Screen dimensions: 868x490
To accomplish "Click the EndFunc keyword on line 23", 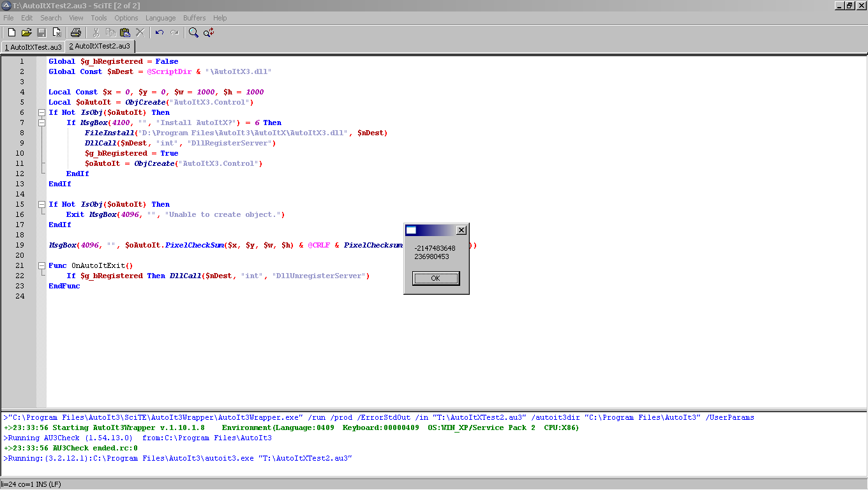I will (64, 286).
